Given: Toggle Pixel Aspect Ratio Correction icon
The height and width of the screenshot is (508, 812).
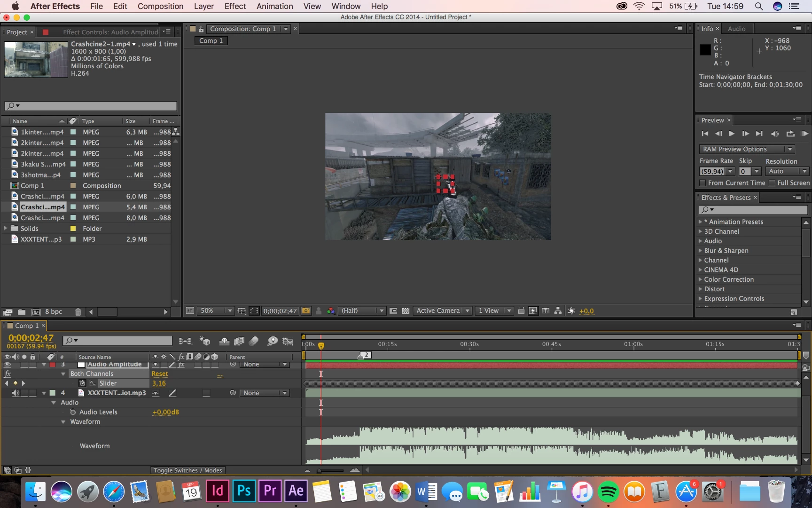Looking at the screenshot, I should pyautogui.click(x=521, y=311).
